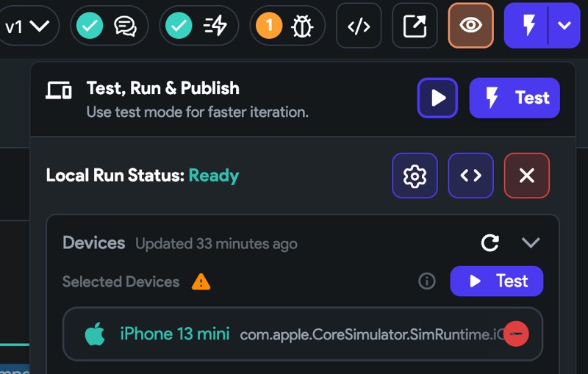Remove iPhone 13 mini with red minus
This screenshot has width=588, height=374.
[x=516, y=334]
